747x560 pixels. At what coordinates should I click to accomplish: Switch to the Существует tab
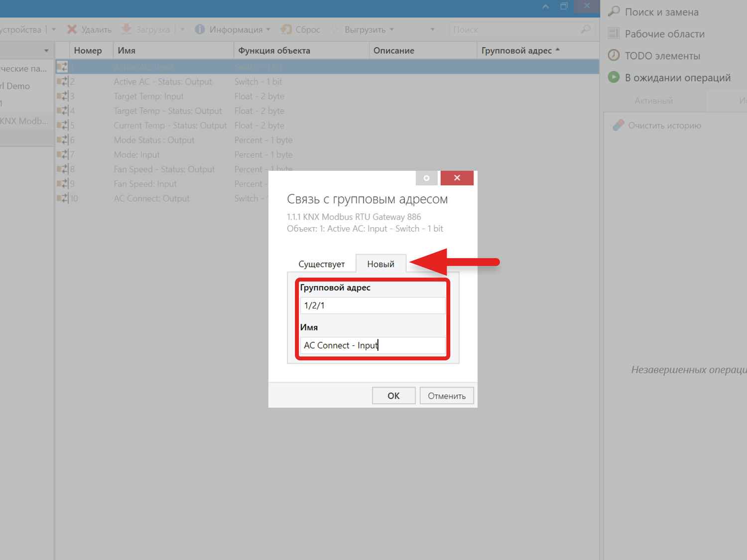pos(321,264)
